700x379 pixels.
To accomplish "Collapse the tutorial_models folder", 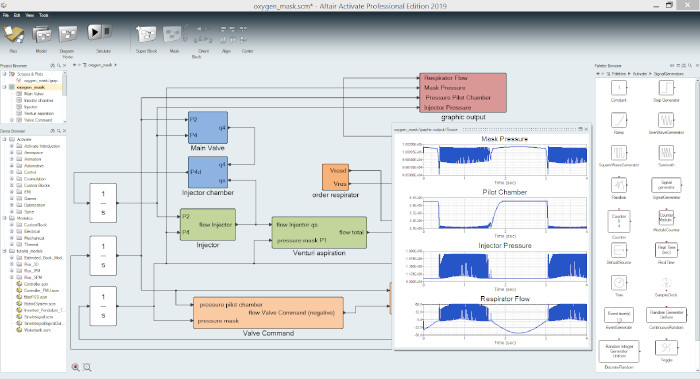I will click(x=5, y=251).
